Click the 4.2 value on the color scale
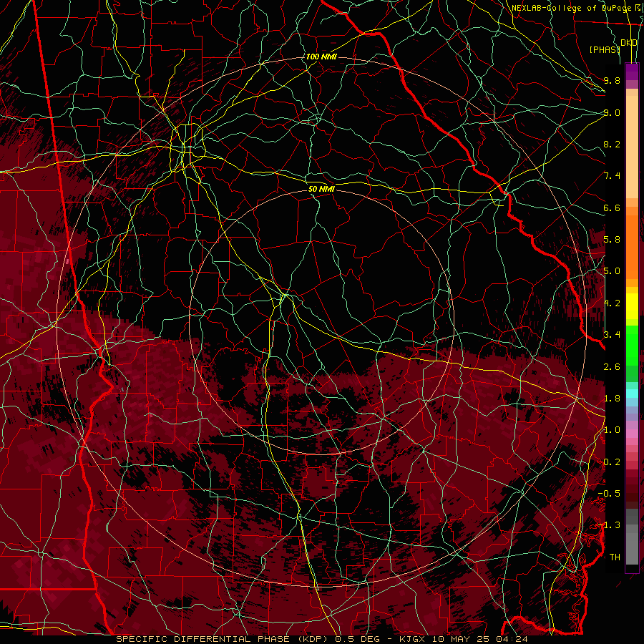 (x=612, y=303)
